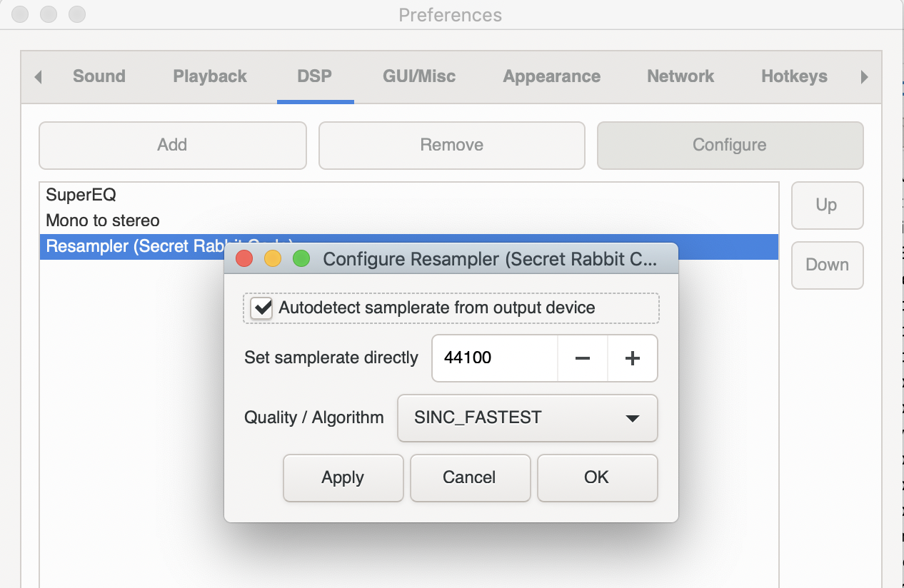Viewport: 904px width, 588px height.
Task: Apply the resampler settings
Action: [343, 478]
